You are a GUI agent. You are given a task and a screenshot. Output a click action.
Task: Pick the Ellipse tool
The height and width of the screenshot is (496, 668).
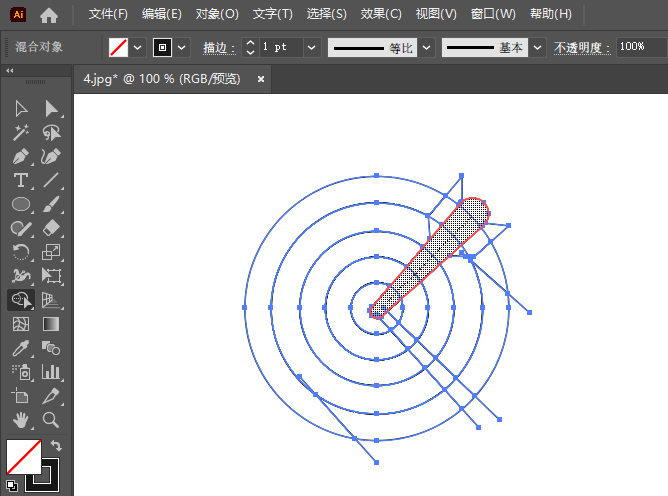point(21,205)
